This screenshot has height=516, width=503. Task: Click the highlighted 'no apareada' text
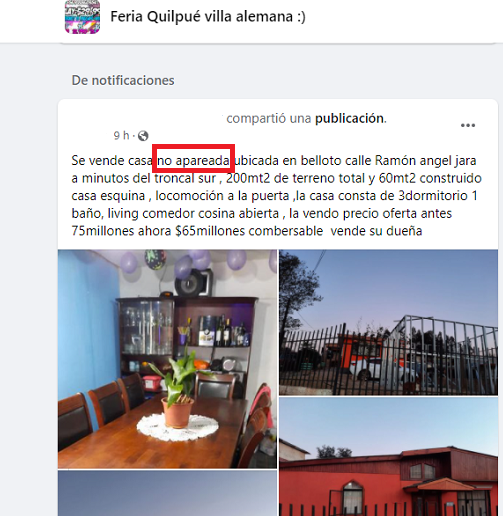pyautogui.click(x=193, y=160)
